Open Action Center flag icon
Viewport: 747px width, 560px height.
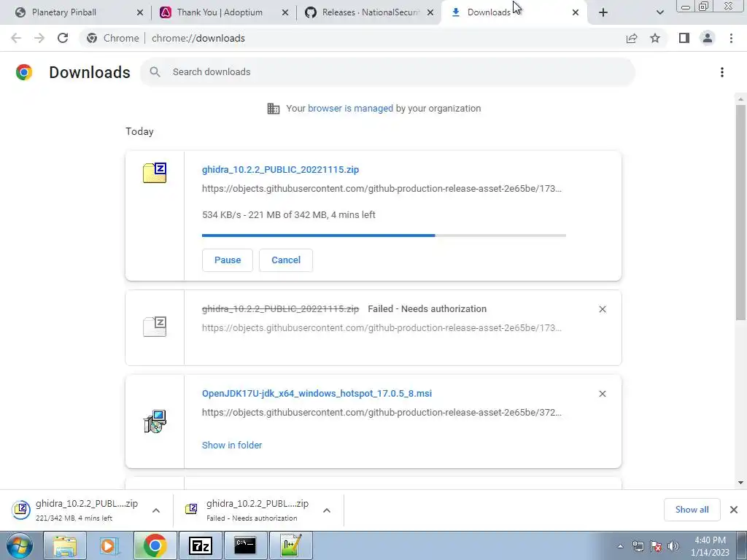(656, 546)
